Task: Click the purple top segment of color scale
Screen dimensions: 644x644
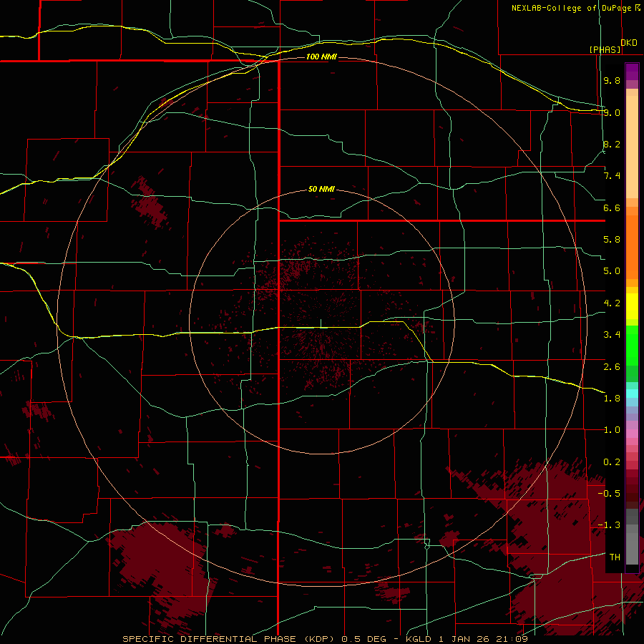Action: (x=632, y=72)
